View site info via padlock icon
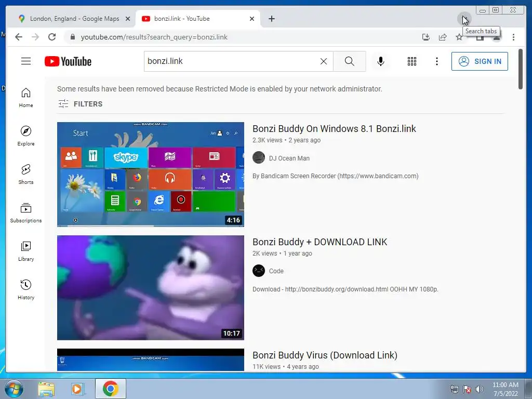Image resolution: width=532 pixels, height=399 pixels. pos(72,37)
